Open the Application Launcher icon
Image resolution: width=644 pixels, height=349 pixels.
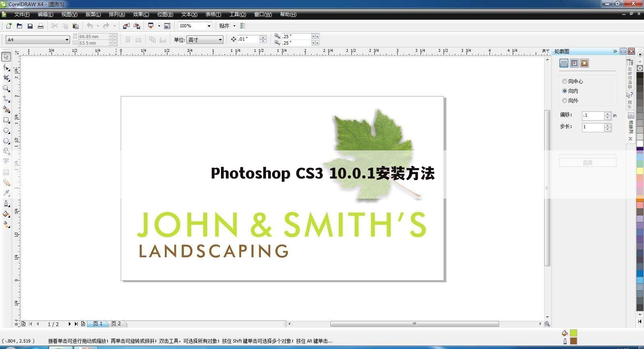click(x=151, y=26)
